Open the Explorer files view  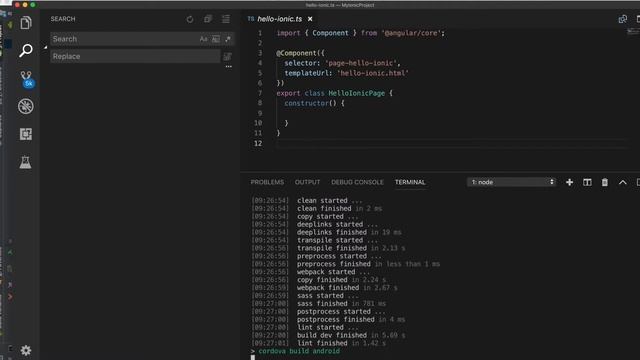click(x=26, y=23)
